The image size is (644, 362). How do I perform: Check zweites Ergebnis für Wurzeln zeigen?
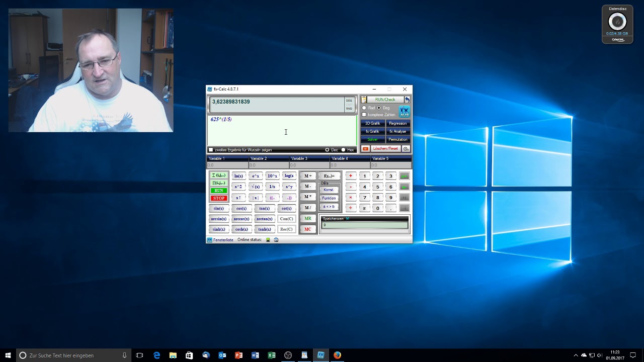(x=211, y=150)
